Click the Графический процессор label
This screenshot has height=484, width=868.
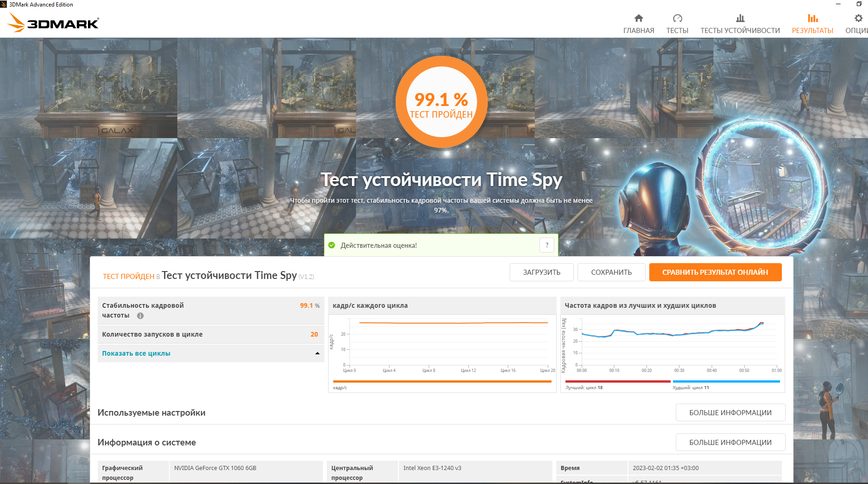pos(122,473)
